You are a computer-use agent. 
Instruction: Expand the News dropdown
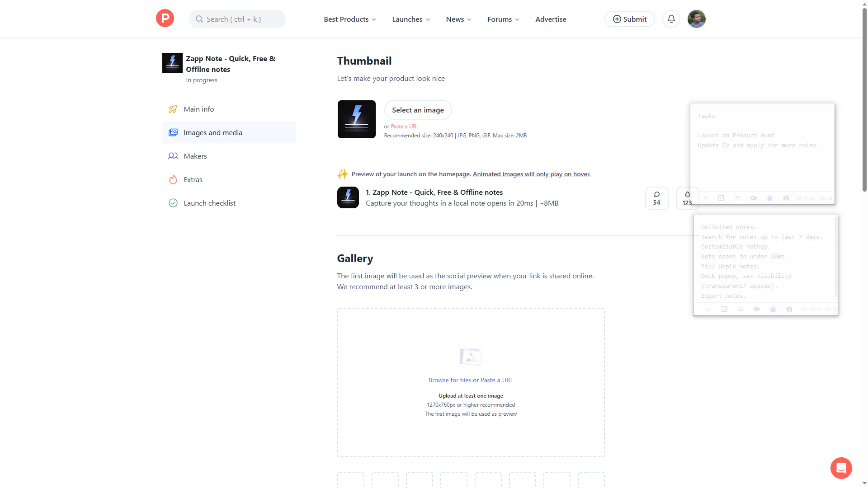point(458,19)
